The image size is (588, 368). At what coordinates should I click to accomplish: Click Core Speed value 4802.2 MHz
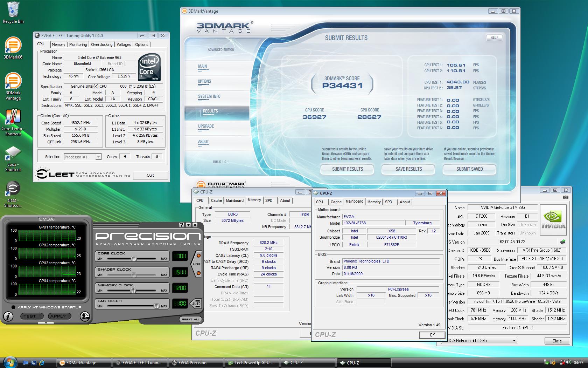click(80, 123)
